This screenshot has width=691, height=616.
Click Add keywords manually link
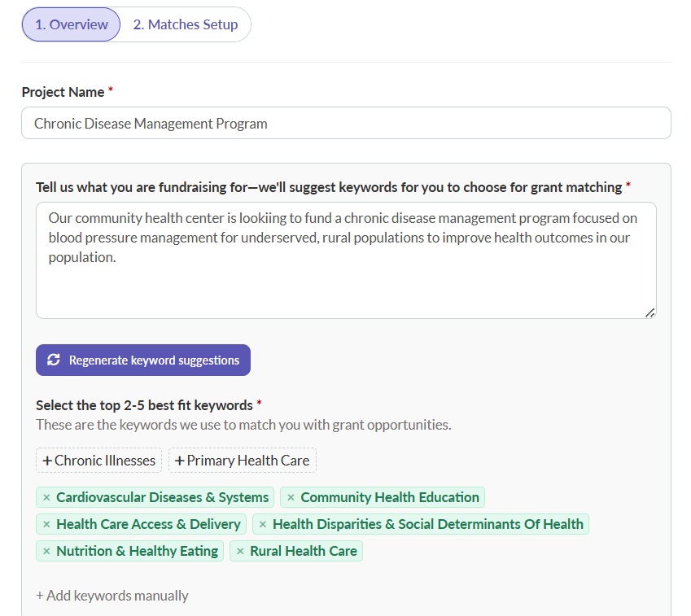click(x=112, y=596)
